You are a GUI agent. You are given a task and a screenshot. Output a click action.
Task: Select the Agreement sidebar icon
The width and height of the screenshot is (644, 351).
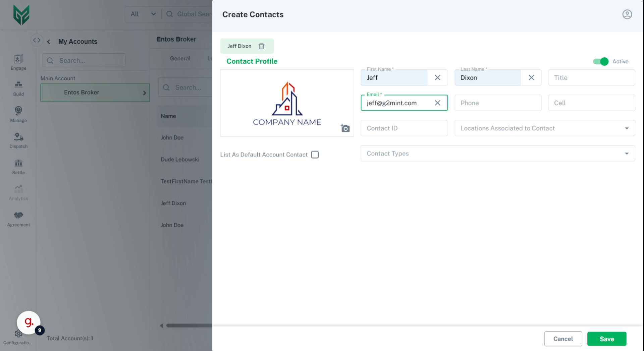click(x=18, y=218)
